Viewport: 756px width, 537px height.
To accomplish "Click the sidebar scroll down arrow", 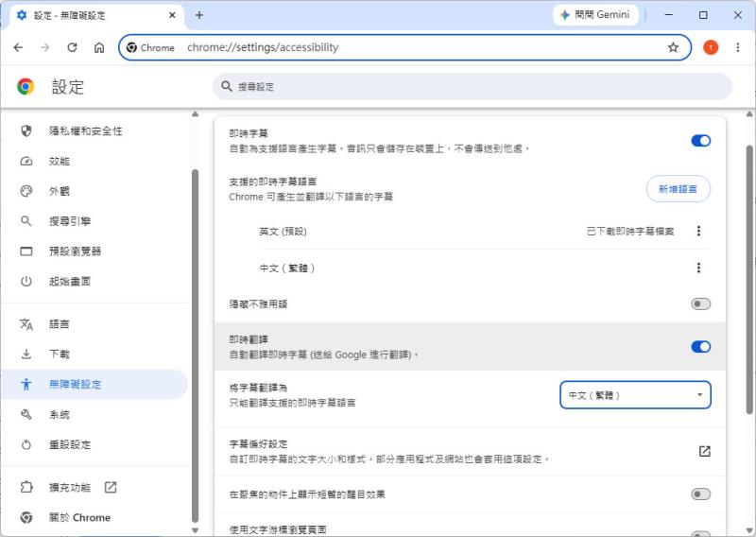I will [x=195, y=529].
